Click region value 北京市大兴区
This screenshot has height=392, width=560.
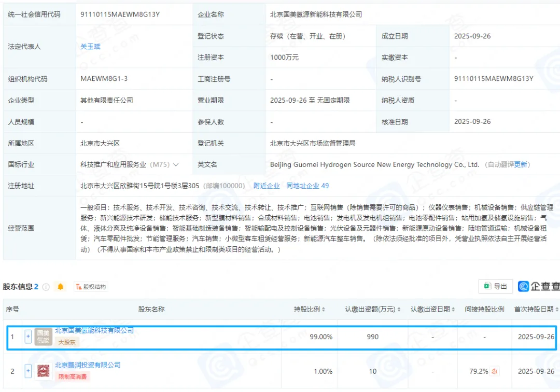(100, 143)
